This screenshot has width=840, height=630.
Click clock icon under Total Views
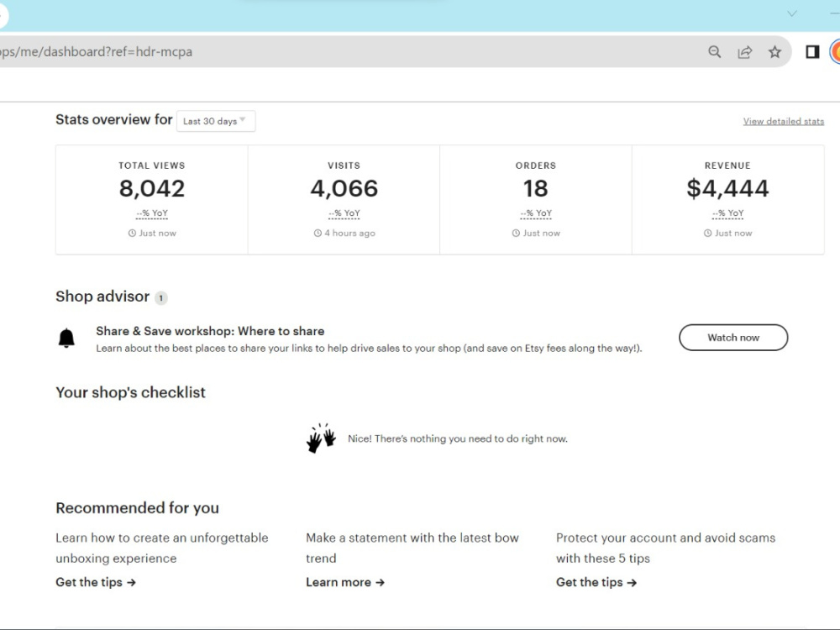[132, 233]
